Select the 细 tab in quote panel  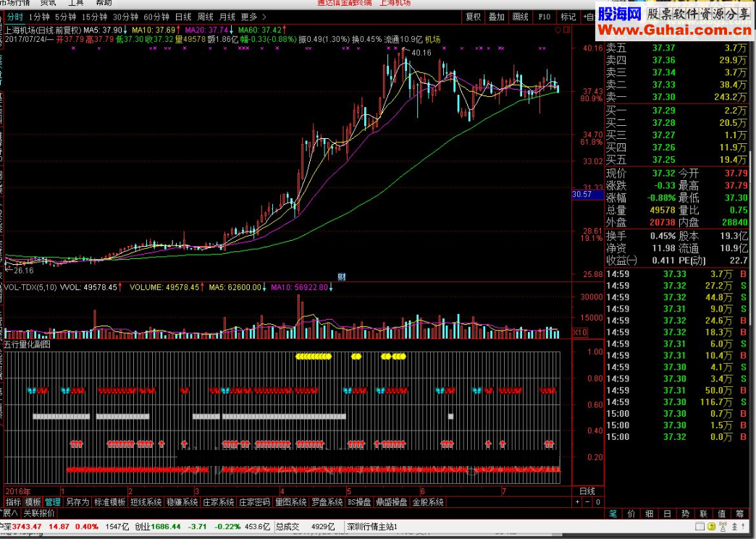click(x=650, y=514)
